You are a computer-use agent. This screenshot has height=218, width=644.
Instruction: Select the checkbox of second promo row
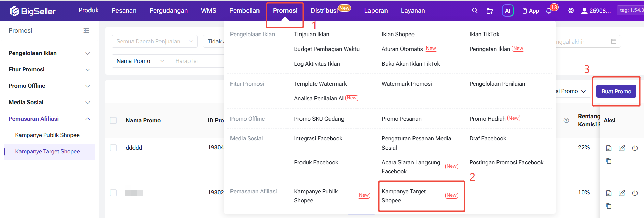pyautogui.click(x=113, y=193)
